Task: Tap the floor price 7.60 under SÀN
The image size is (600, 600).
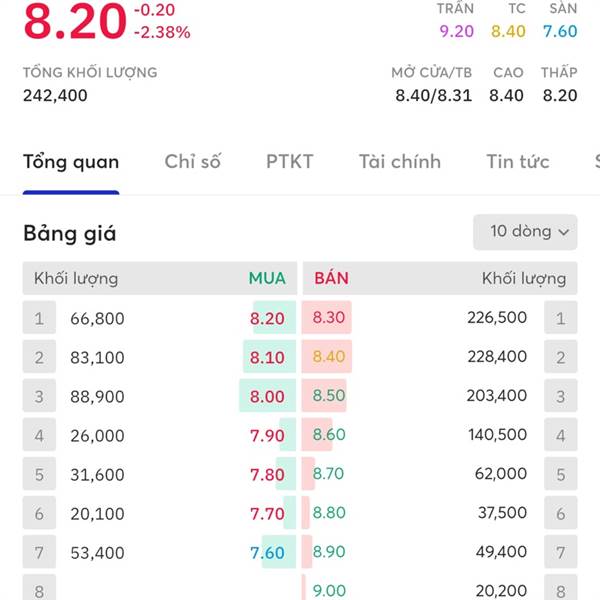Action: tap(560, 31)
